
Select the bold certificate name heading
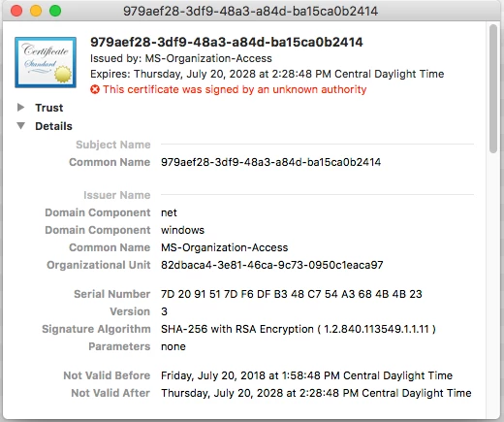(x=227, y=42)
